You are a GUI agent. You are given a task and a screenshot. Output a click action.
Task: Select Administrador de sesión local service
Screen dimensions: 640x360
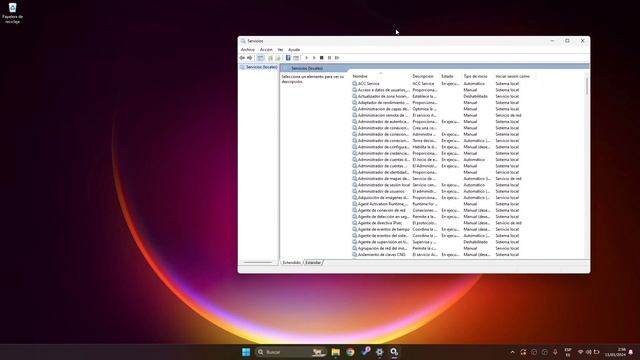pyautogui.click(x=384, y=185)
